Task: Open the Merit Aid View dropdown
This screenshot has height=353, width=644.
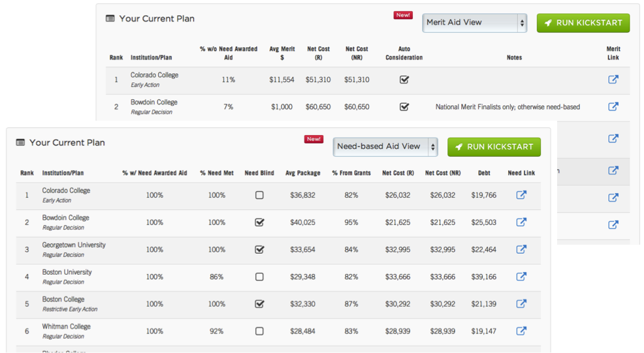Action: [x=474, y=23]
